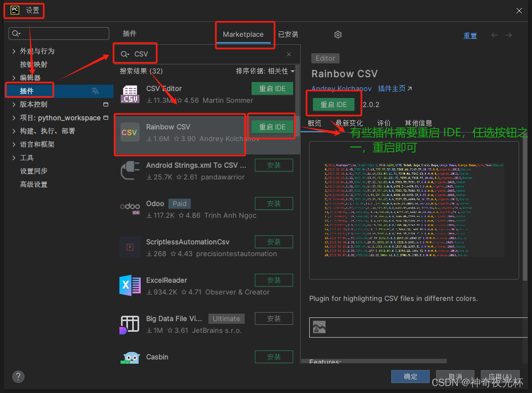Click the Android Strings.xml plug icon

pos(130,170)
